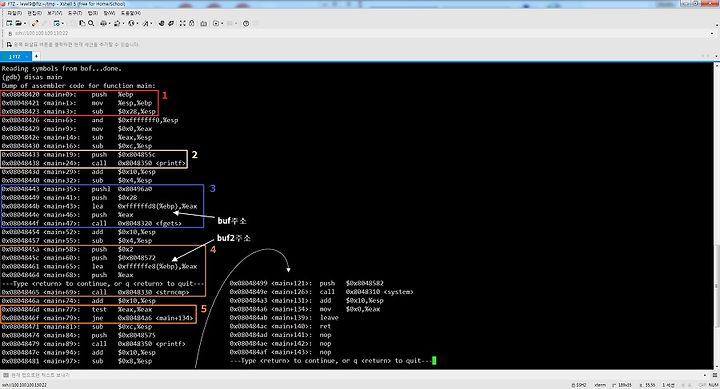Open the tab list dropdown at far right
Image resolution: width=720 pixels, height=389 pixels.
715,56
